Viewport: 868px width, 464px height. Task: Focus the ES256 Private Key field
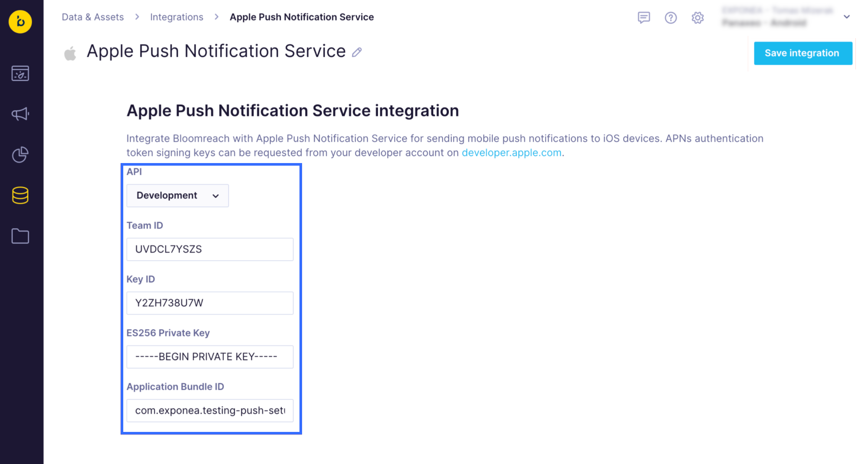pos(210,357)
